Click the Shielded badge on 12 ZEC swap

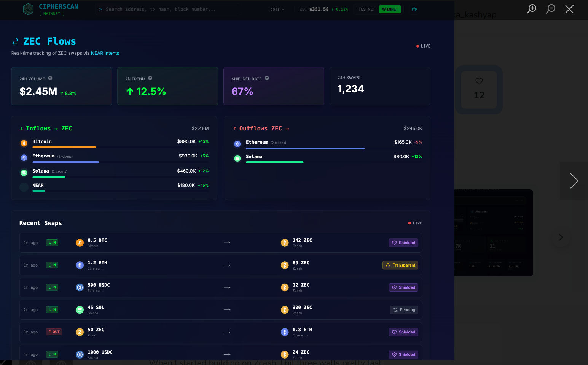pyautogui.click(x=403, y=287)
